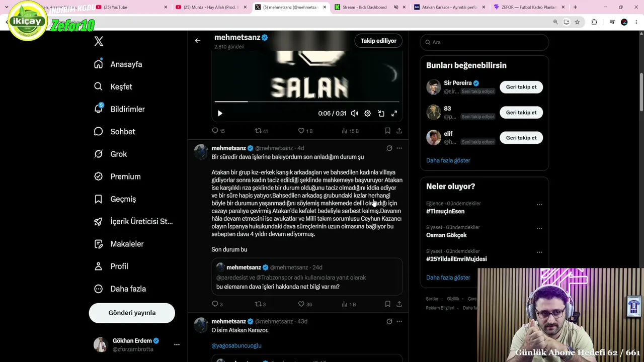Open the quoted mehmetsanz 24d post
Image resolution: width=644 pixels, height=362 pixels.
coord(307,277)
